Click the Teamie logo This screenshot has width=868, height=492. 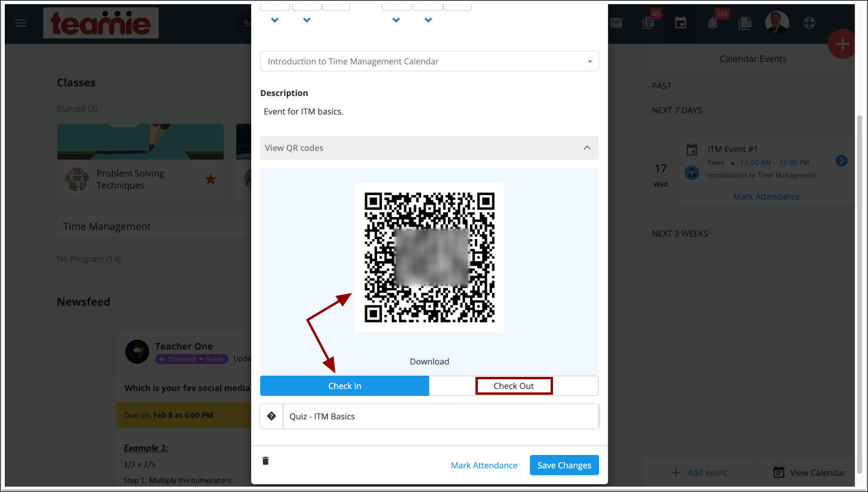(101, 23)
